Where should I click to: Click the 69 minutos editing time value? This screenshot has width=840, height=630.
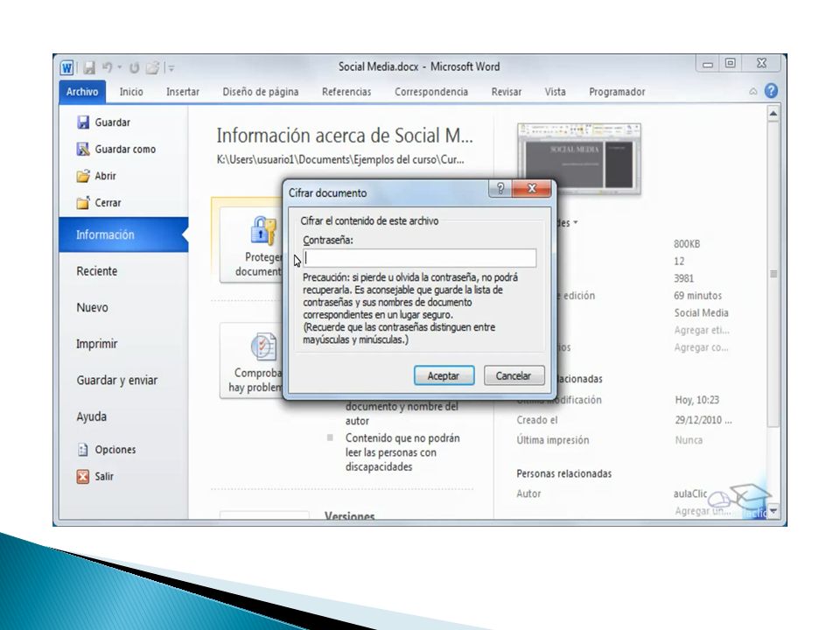[x=697, y=296]
